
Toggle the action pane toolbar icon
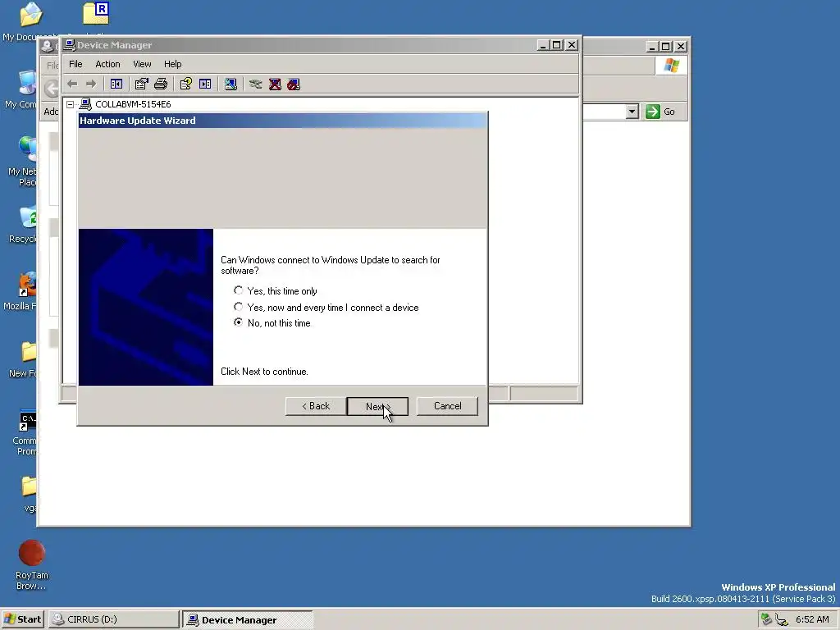point(205,84)
